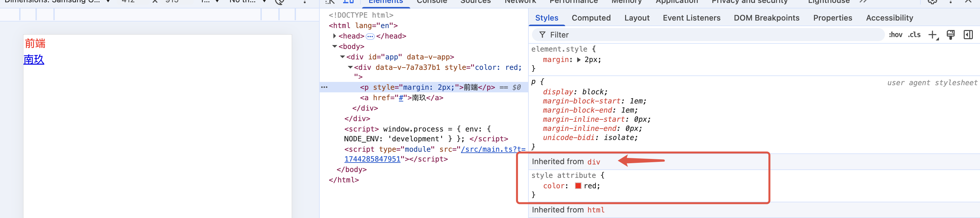The width and height of the screenshot is (980, 218).
Task: Switch to the Computed tab
Action: [x=591, y=18]
